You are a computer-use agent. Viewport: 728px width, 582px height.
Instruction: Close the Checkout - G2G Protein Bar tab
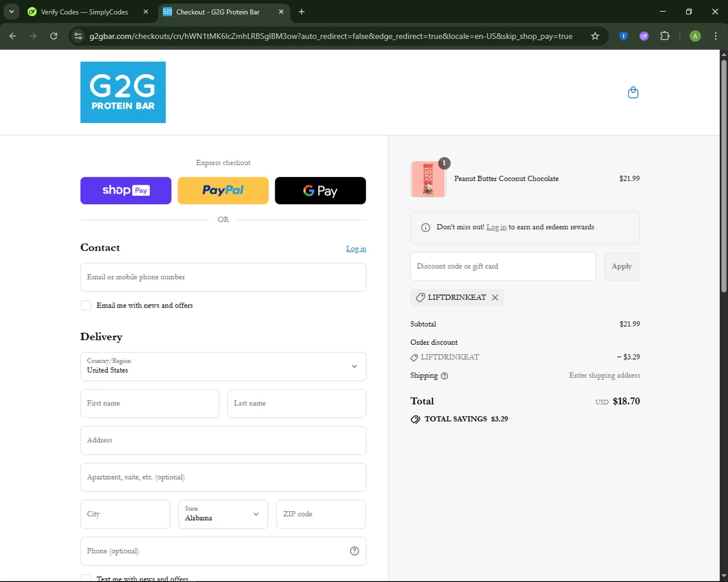point(281,12)
